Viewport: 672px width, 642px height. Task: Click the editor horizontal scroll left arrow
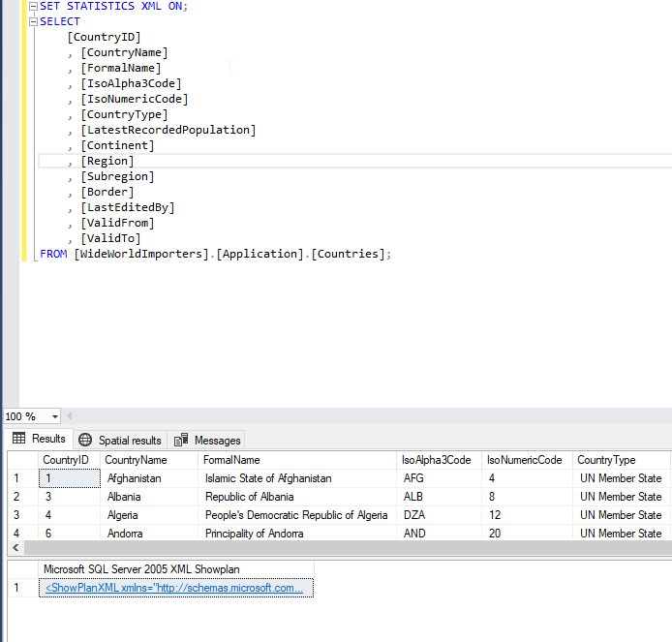tap(69, 416)
